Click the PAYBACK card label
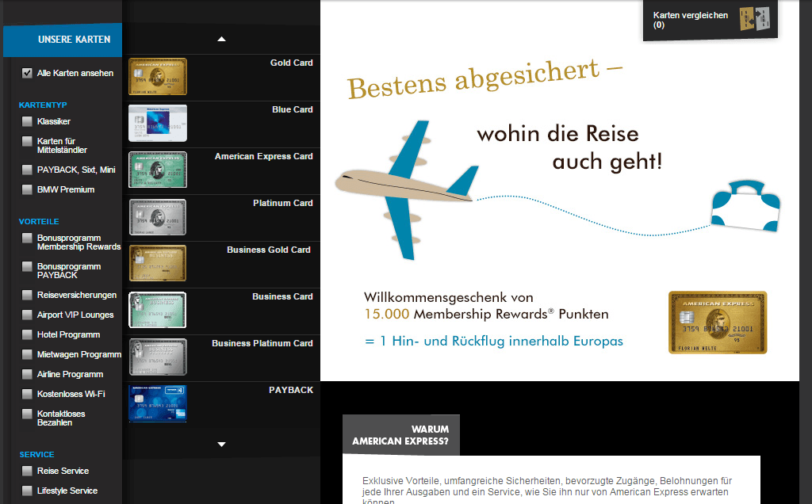Image resolution: width=812 pixels, height=504 pixels. [x=291, y=390]
